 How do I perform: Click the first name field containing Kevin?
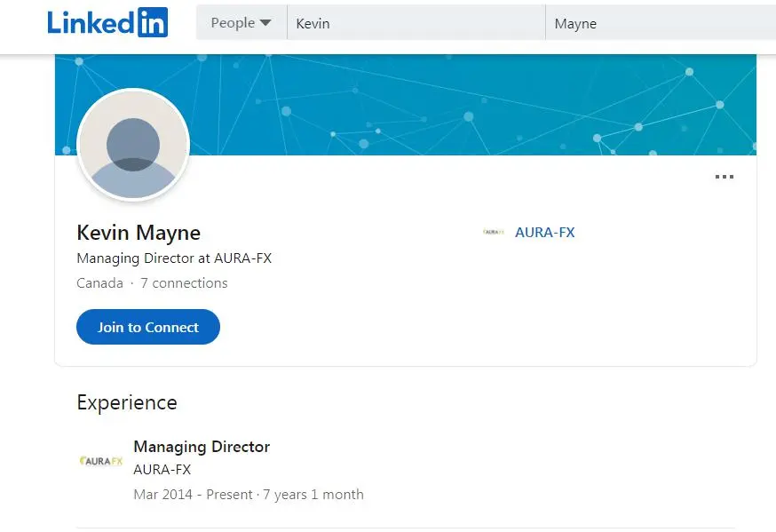point(416,23)
